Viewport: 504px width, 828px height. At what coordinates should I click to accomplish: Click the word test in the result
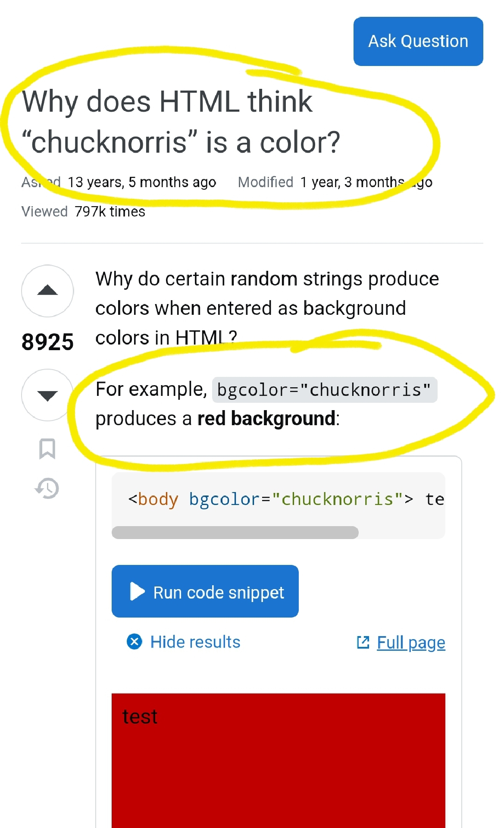point(140,717)
